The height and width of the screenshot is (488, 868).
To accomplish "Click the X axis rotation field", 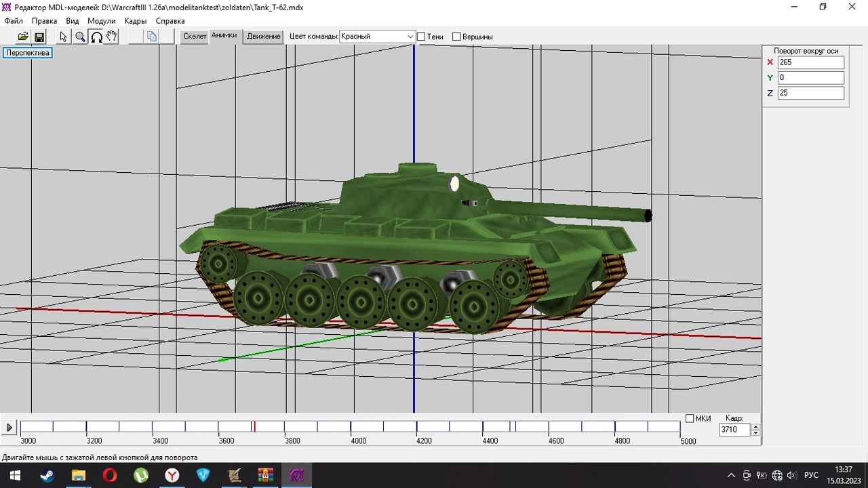I will (811, 62).
